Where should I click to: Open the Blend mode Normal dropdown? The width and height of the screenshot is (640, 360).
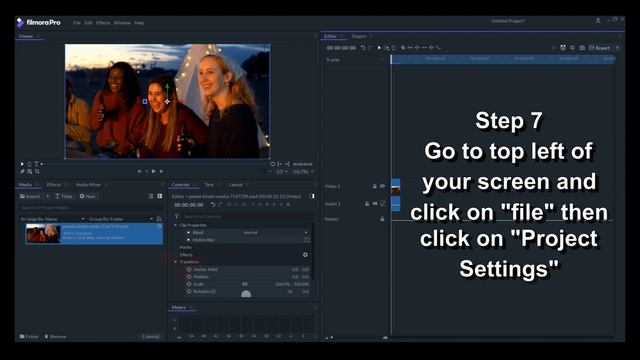tap(275, 233)
